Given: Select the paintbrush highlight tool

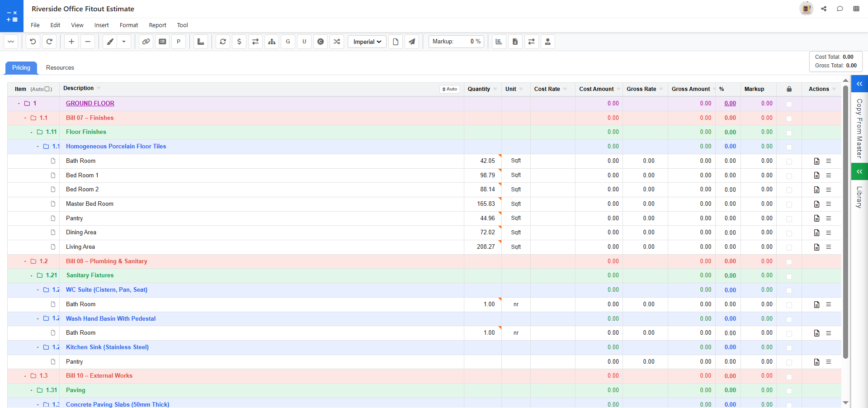Looking at the screenshot, I should click(110, 42).
